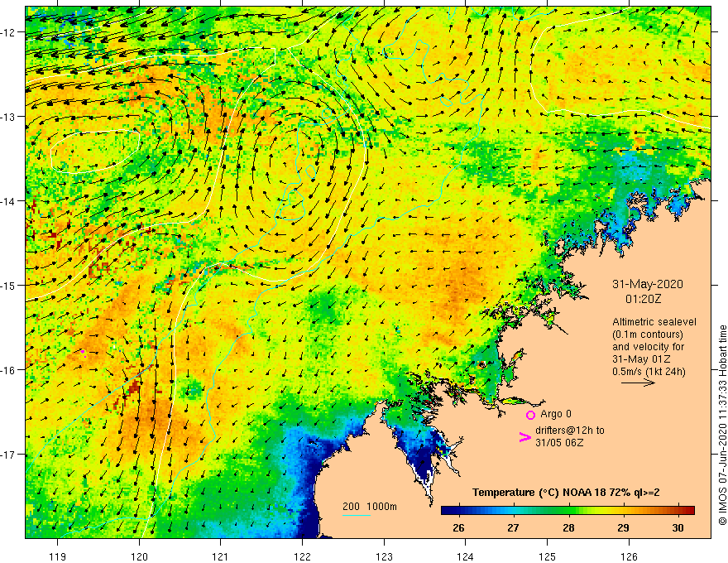
Task: Click the 'Argo 0' label
Action: [x=556, y=414]
